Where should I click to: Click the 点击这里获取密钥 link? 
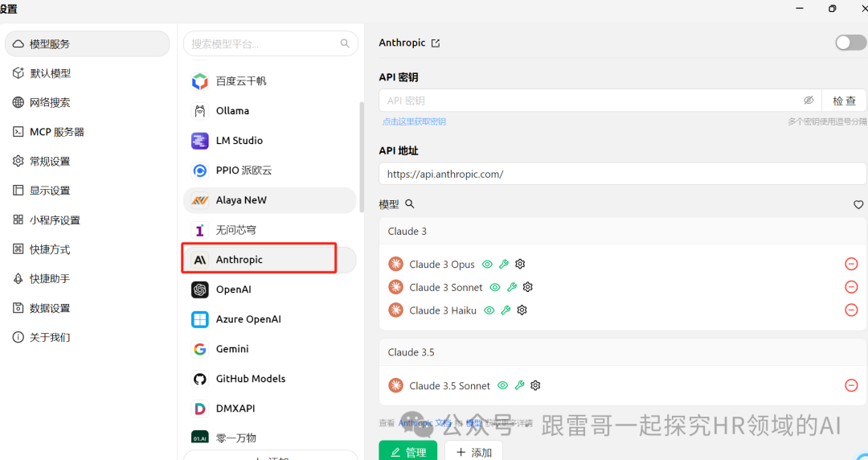point(414,121)
